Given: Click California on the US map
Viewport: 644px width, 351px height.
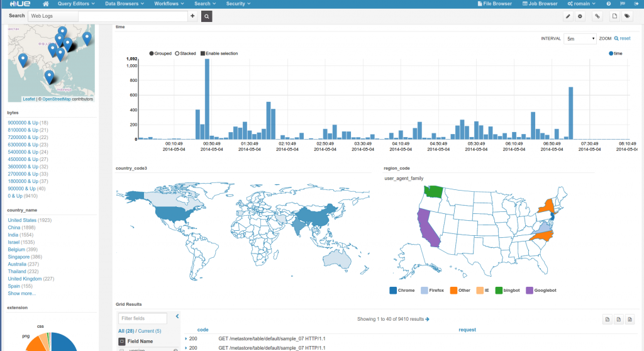Looking at the screenshot, I should coord(428,228).
